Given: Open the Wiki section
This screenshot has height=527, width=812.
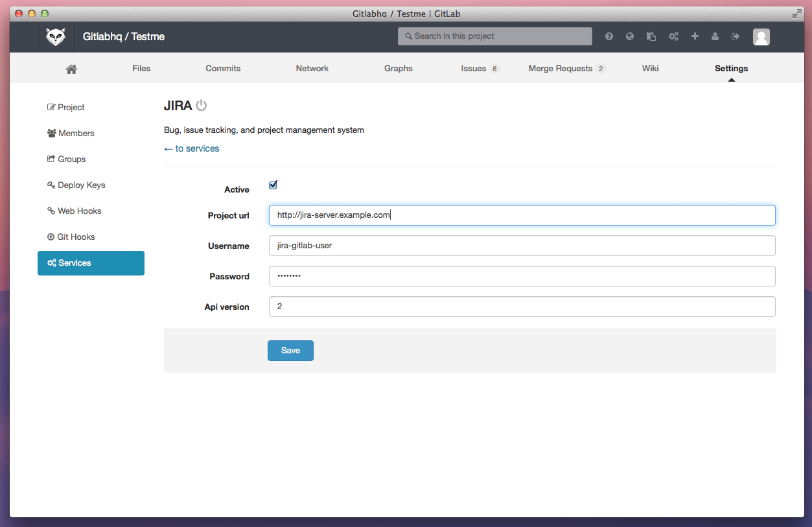Looking at the screenshot, I should coord(650,68).
